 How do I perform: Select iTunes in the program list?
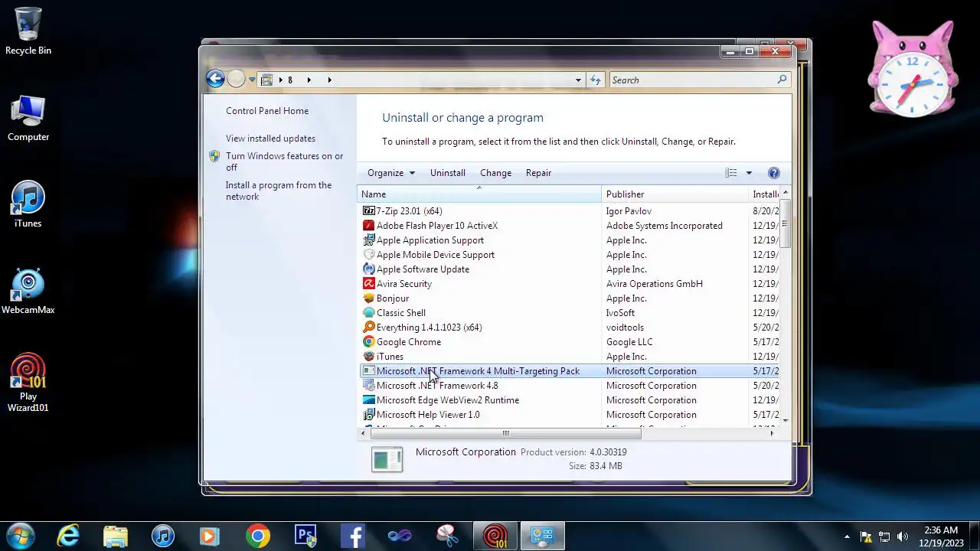point(569,357)
